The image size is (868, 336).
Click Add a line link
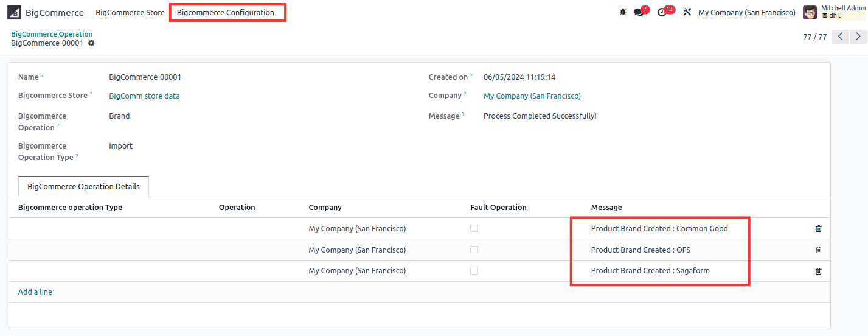pyautogui.click(x=35, y=292)
